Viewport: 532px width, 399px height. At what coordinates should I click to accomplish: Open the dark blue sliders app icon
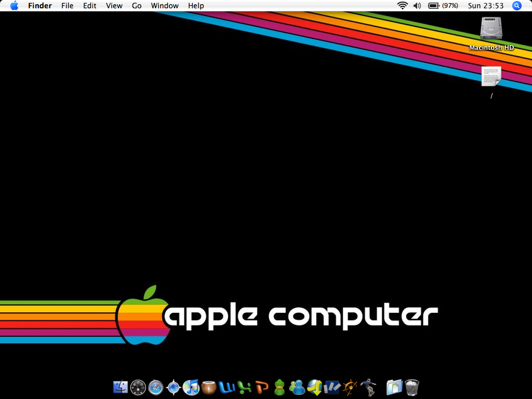[x=332, y=387]
